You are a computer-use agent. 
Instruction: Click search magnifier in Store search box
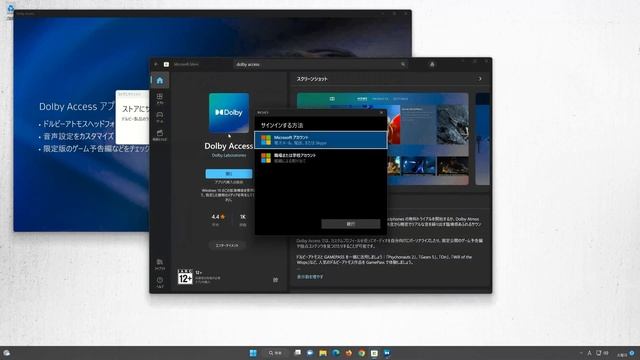click(403, 64)
